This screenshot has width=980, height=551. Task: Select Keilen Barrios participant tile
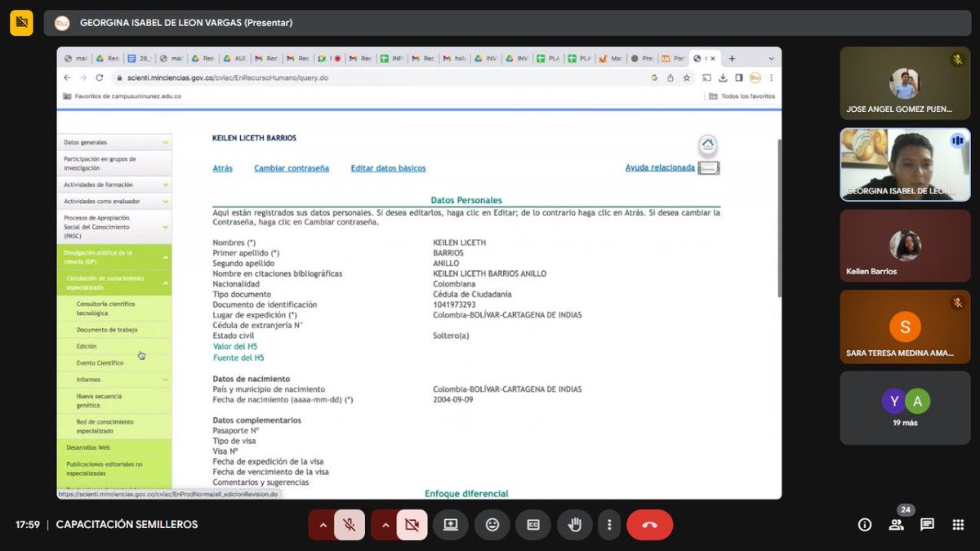(905, 246)
